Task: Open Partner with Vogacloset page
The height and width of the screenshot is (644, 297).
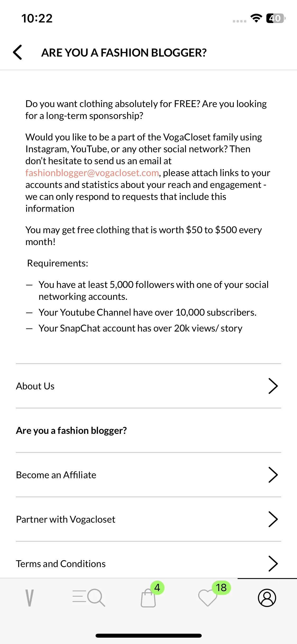Action: point(148,519)
